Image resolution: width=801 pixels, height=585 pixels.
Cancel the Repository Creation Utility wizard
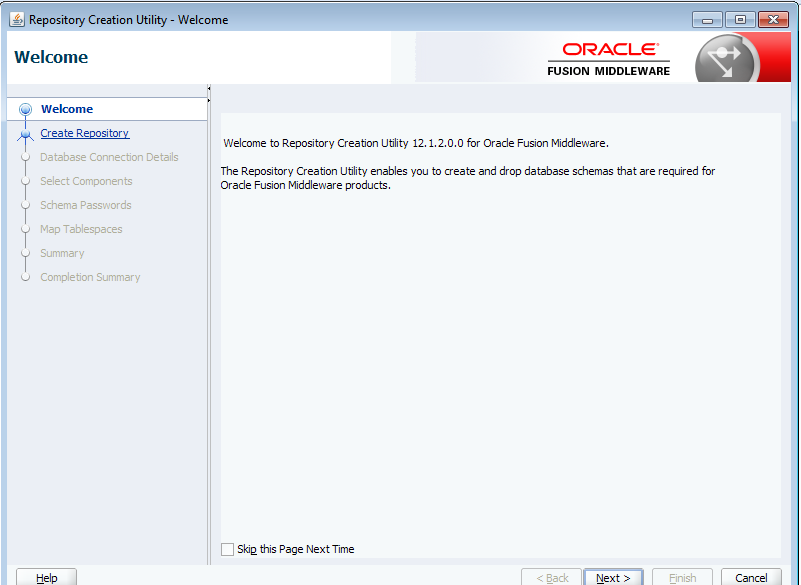pos(751,577)
